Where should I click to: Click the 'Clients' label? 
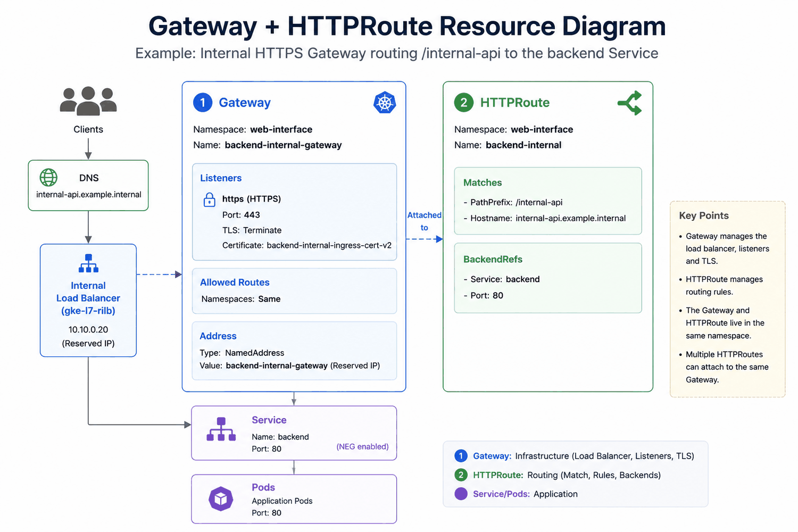point(88,129)
